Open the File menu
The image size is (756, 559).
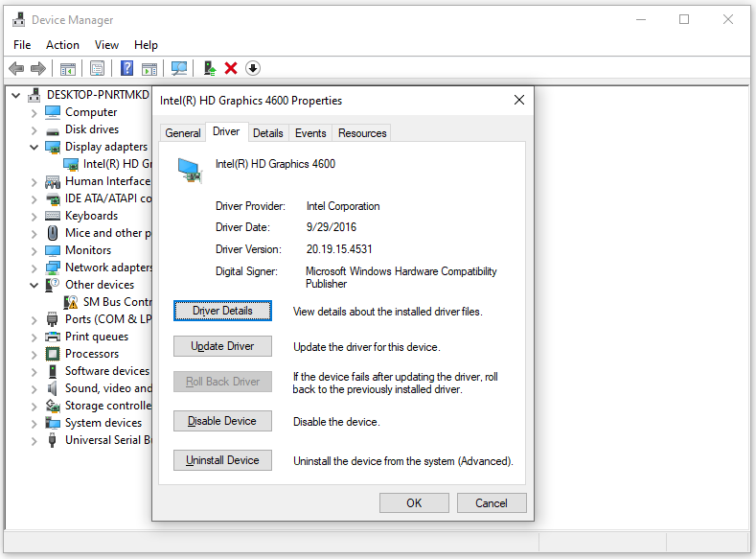(x=22, y=45)
